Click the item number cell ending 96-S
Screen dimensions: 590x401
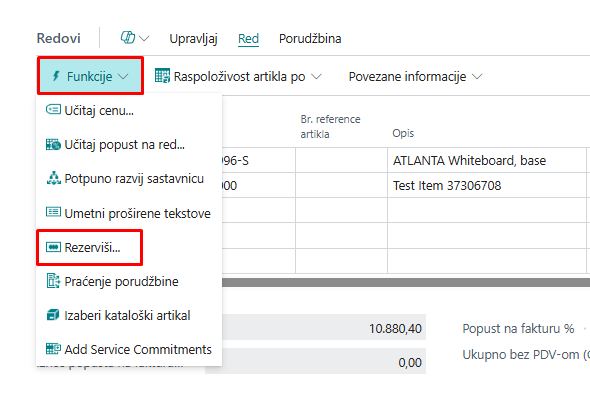coord(259,161)
